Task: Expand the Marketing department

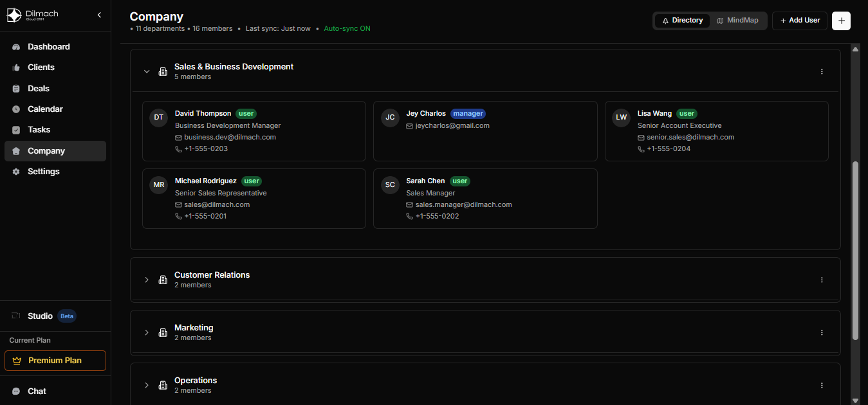Action: pos(147,332)
